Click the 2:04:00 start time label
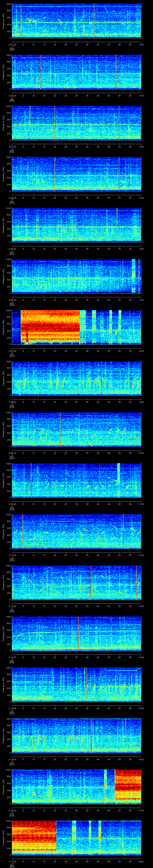 tap(12, 197)
